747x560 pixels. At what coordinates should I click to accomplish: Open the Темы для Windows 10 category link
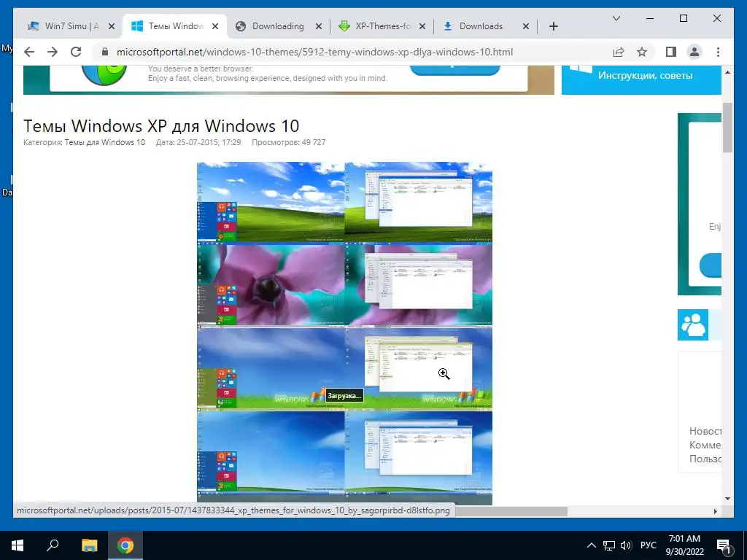tap(104, 142)
